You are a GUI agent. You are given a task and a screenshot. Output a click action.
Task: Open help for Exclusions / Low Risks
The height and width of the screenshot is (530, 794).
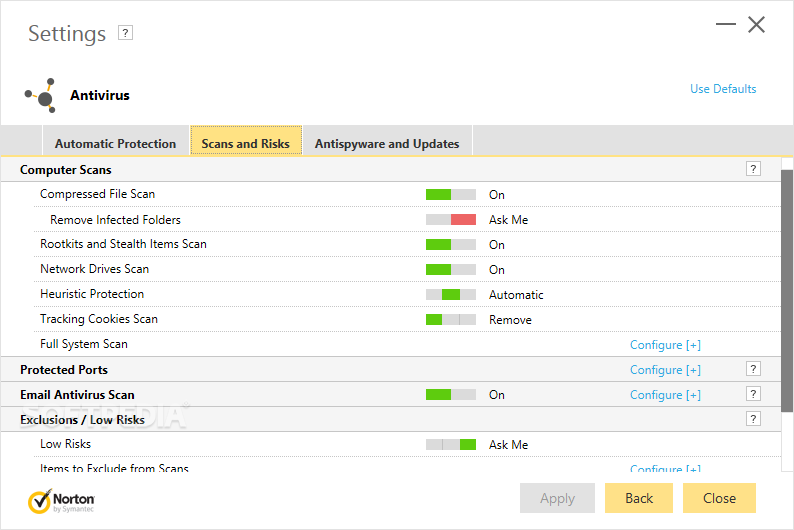pos(753,419)
